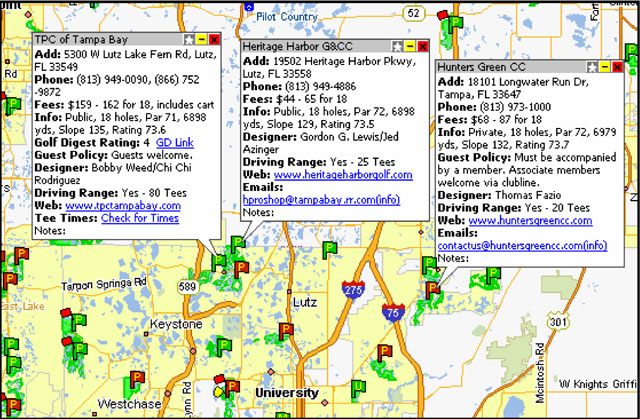This screenshot has height=419, width=640.
Task: Select the red flag above Tarpon Springs Rd label
Action: pyautogui.click(x=21, y=256)
